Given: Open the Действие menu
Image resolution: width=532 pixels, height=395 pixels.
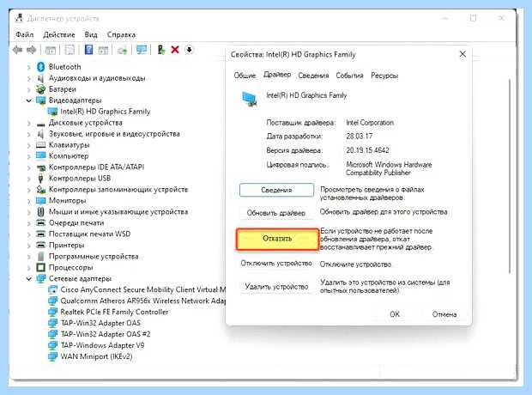Looking at the screenshot, I should (59, 34).
